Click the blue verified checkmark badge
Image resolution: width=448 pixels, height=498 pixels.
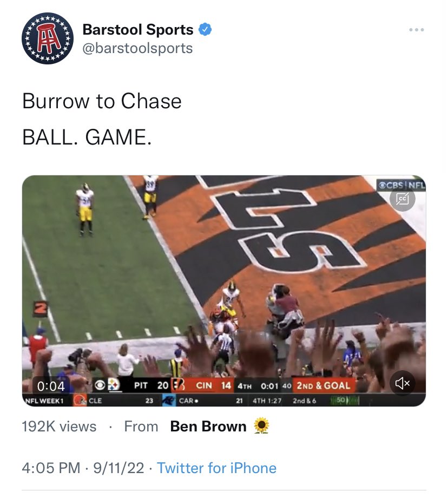pos(205,29)
